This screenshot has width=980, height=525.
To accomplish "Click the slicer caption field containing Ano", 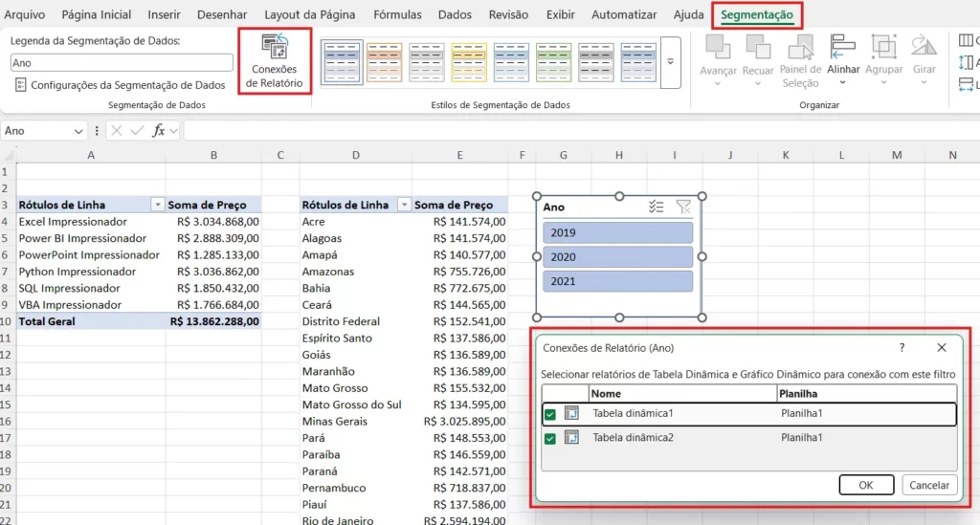I will coord(122,62).
